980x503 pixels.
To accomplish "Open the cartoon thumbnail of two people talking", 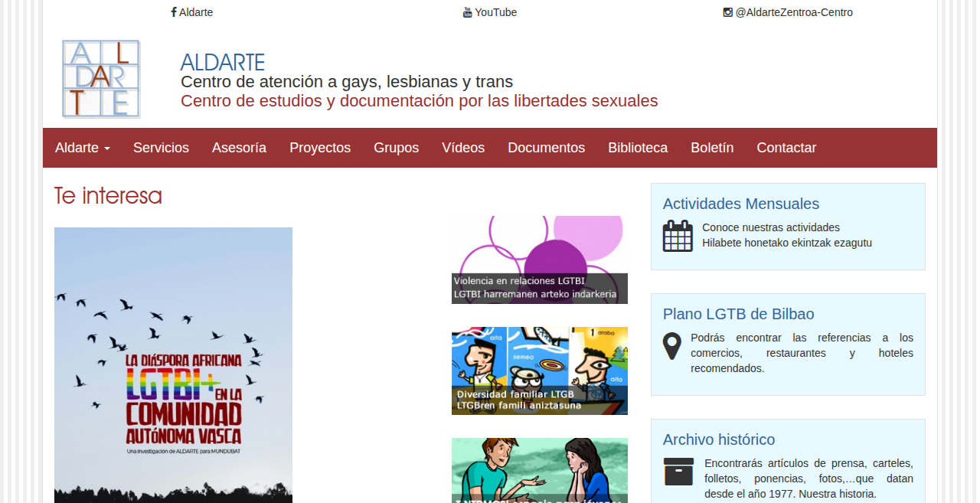I will (540, 470).
